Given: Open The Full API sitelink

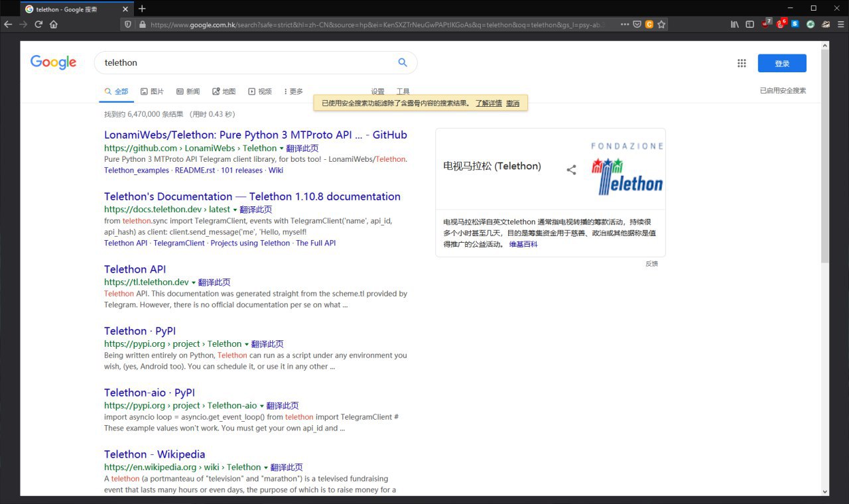Looking at the screenshot, I should click(x=316, y=243).
